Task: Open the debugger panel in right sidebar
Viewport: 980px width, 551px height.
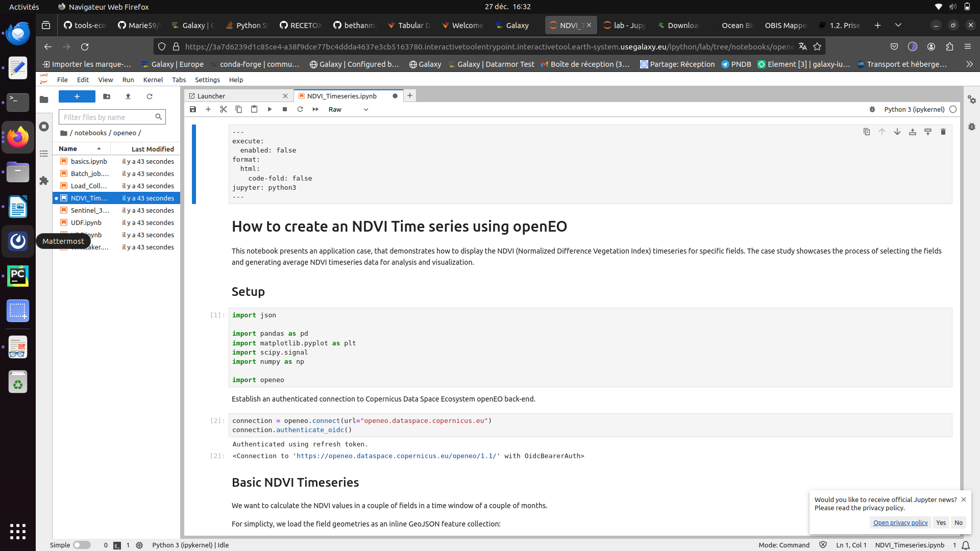Action: click(972, 127)
